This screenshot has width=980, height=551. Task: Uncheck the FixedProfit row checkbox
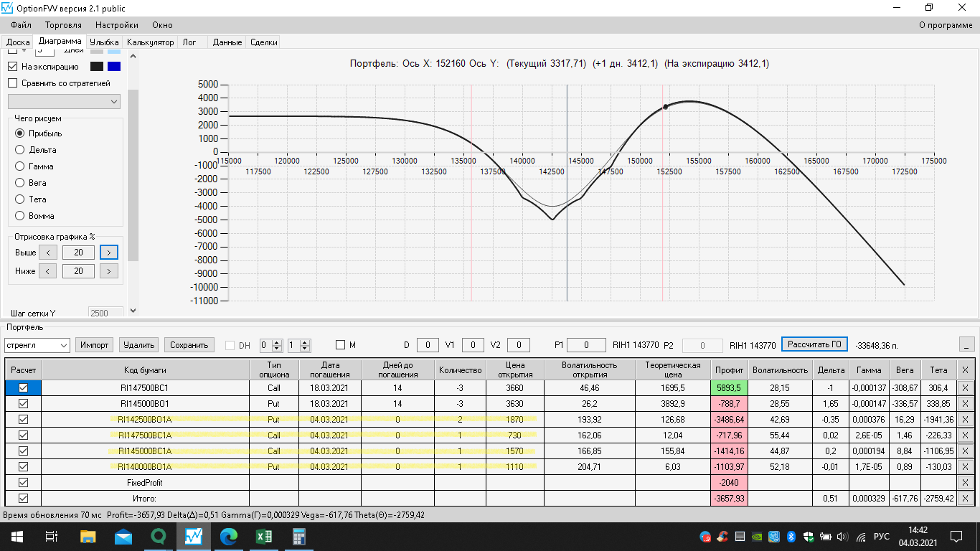click(23, 483)
